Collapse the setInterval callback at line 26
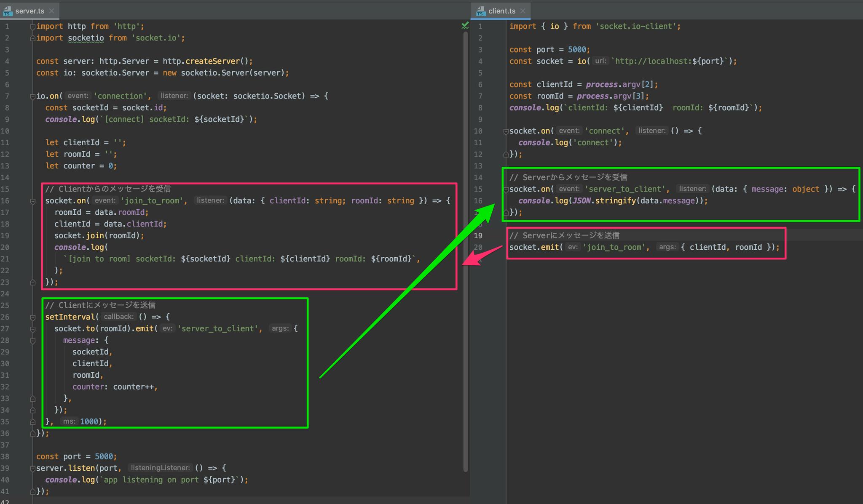Screen dimensions: 863x504 click(32, 317)
